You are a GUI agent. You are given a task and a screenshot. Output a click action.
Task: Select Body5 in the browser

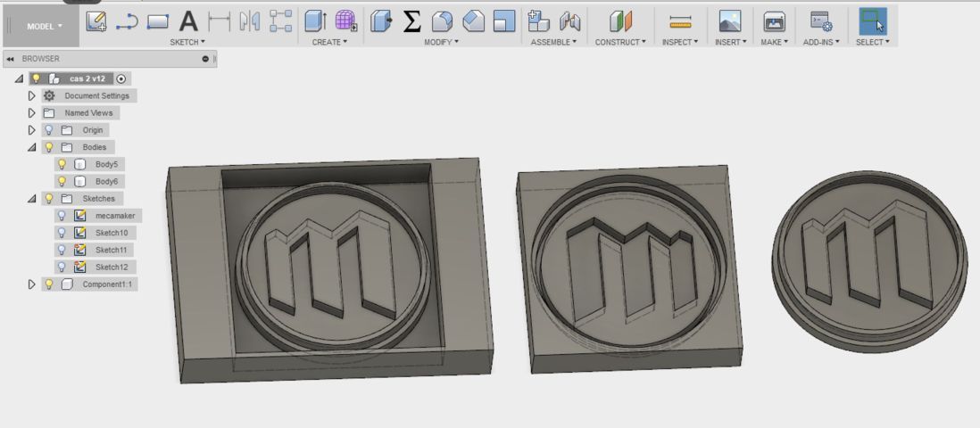pyautogui.click(x=107, y=164)
